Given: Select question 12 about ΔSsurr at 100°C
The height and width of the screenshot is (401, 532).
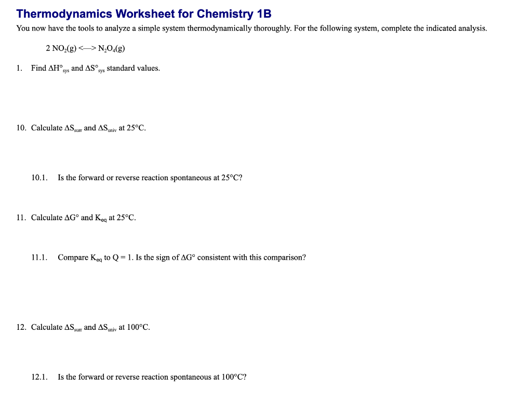Looking at the screenshot, I should [x=83, y=327].
